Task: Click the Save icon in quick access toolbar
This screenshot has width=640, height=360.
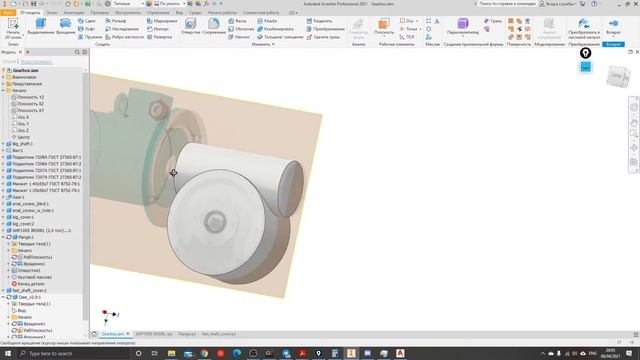Action: tap(33, 4)
